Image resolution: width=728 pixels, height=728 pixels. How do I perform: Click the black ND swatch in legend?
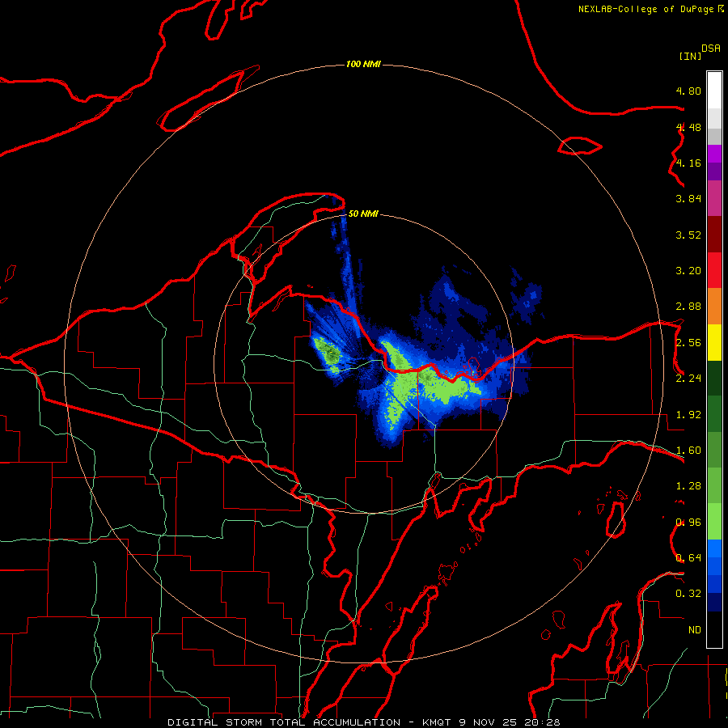click(714, 629)
